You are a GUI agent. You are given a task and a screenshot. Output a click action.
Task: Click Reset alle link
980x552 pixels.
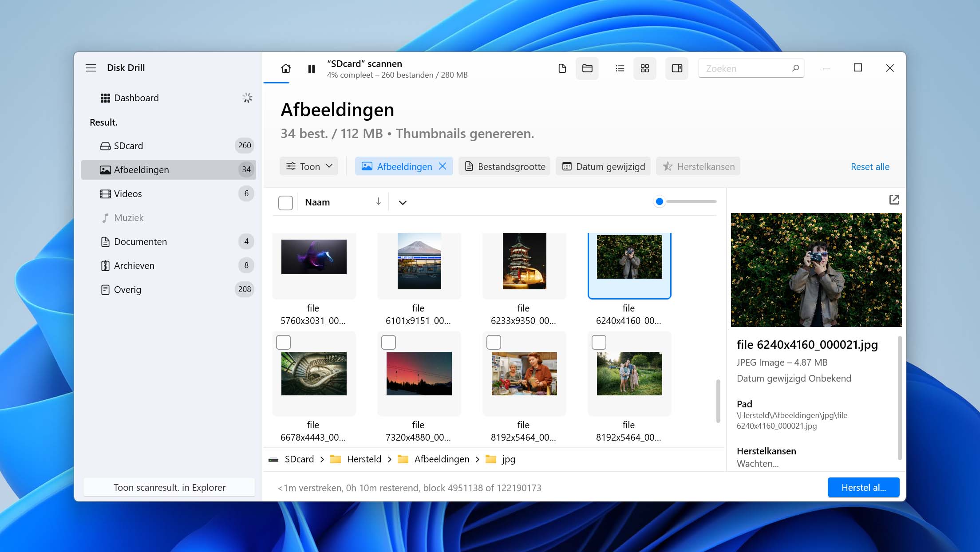point(870,167)
